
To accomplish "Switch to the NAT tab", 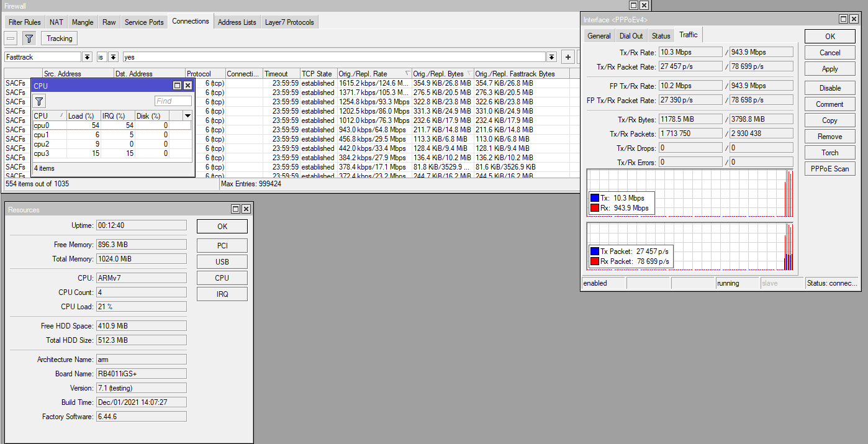I will (x=57, y=22).
